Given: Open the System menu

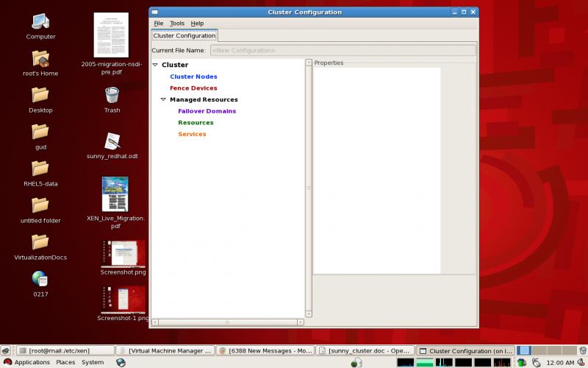Looking at the screenshot, I should [x=93, y=362].
